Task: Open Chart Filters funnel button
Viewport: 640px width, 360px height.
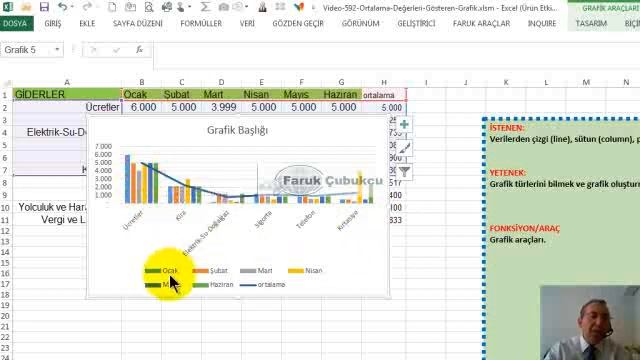Action: coord(404,172)
